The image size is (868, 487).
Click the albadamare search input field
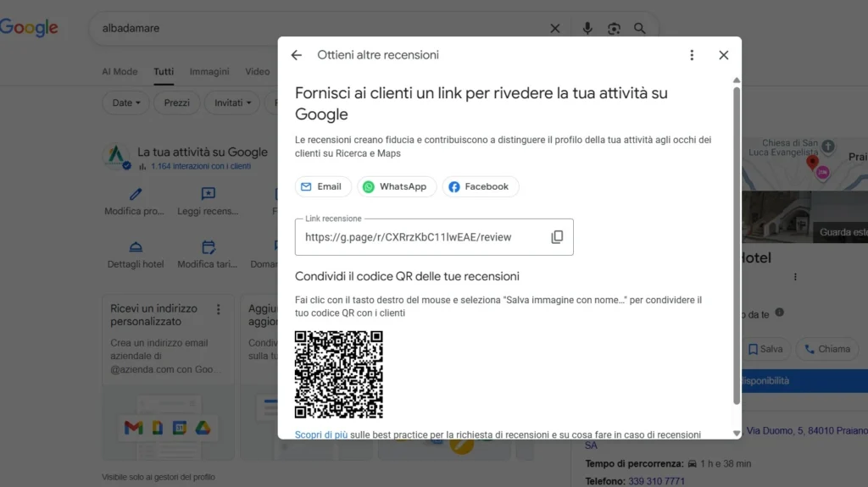pos(321,28)
